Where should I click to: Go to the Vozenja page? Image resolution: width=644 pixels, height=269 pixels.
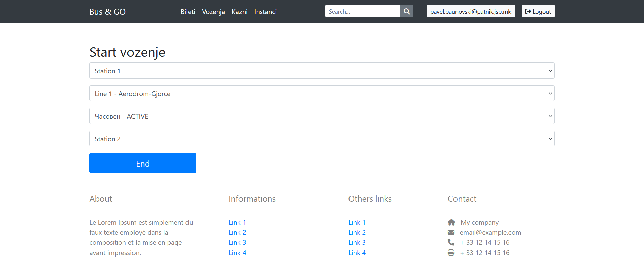point(213,12)
